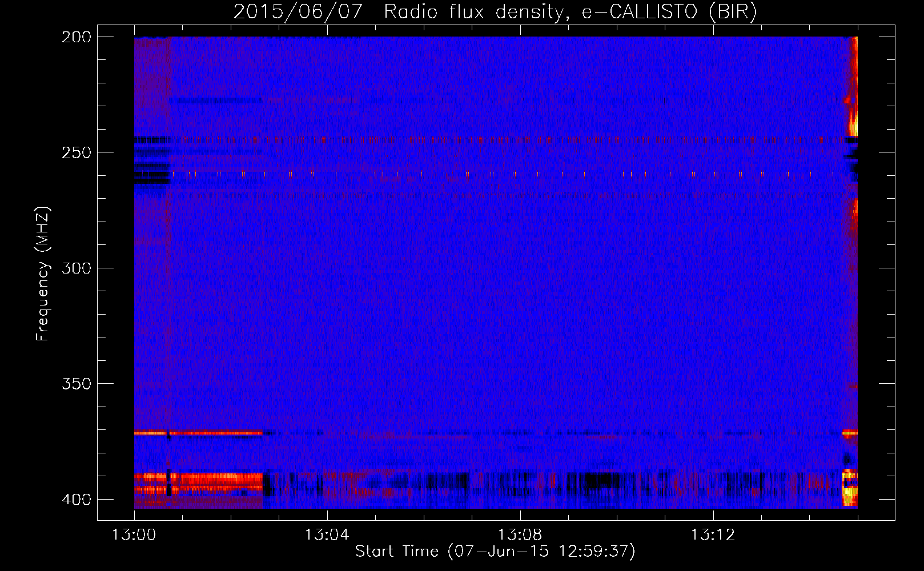The image size is (924, 571).
Task: Click the 400 frequency tick label
Action: [x=77, y=500]
